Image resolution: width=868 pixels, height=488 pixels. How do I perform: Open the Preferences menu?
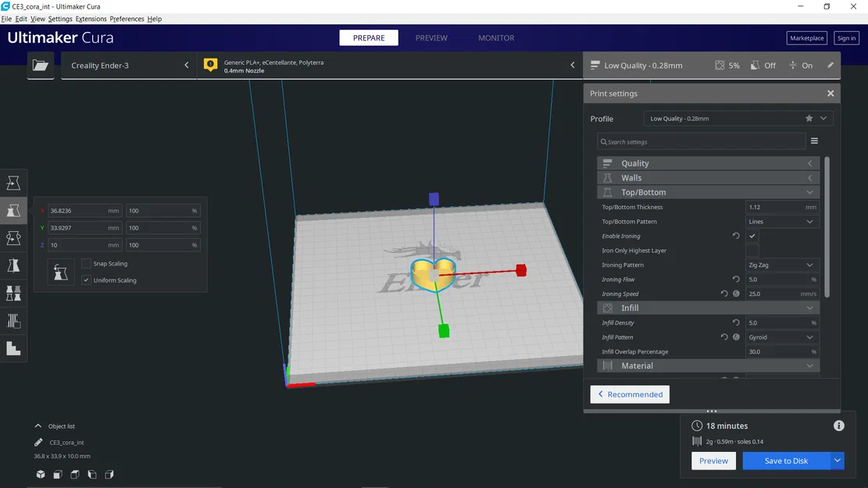[x=127, y=19]
